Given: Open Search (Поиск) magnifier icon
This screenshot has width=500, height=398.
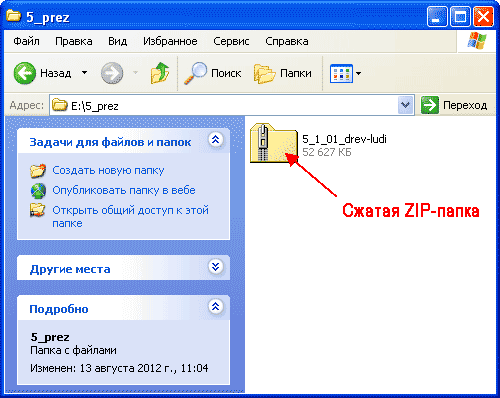Looking at the screenshot, I should click(195, 73).
